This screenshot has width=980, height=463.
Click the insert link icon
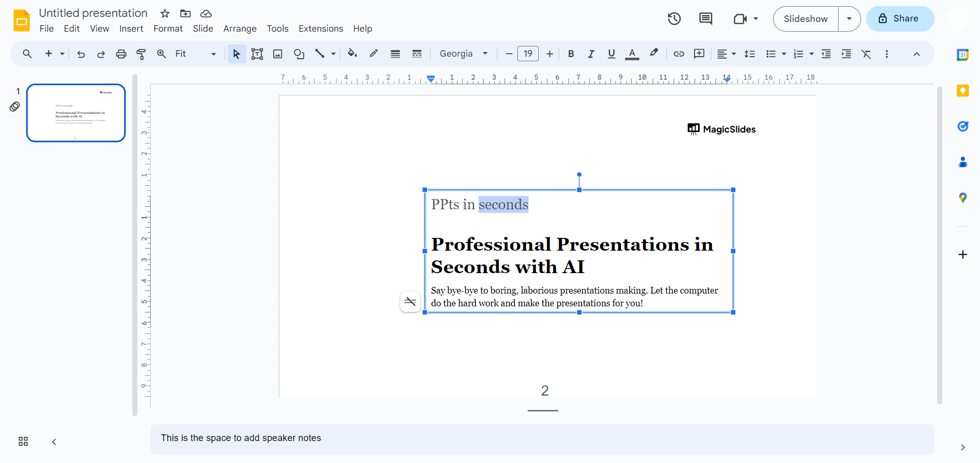point(679,54)
